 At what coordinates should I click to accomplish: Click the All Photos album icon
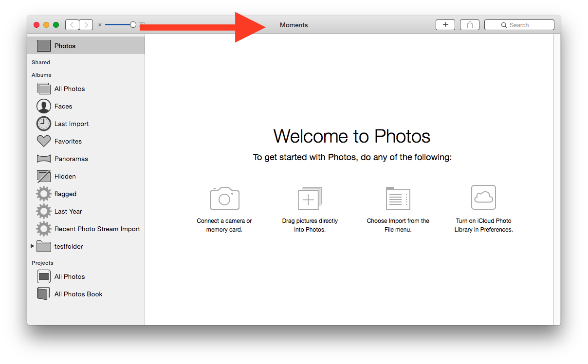(44, 89)
